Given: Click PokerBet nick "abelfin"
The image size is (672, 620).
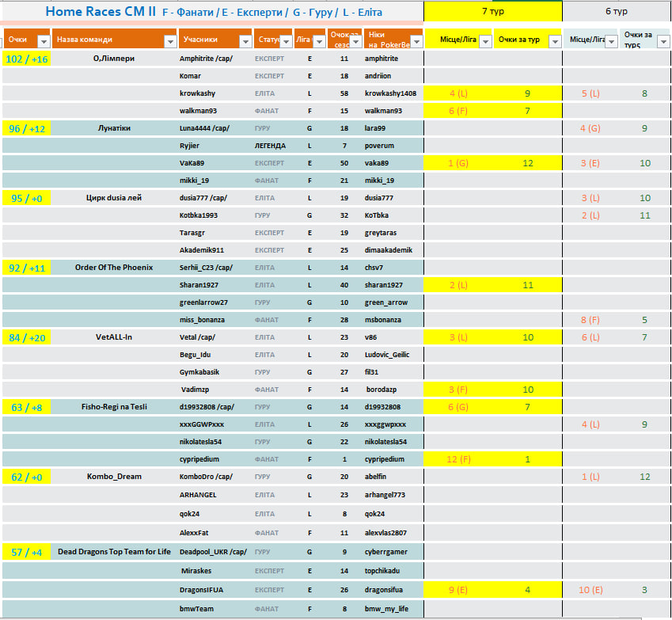Looking at the screenshot, I should pyautogui.click(x=375, y=477).
